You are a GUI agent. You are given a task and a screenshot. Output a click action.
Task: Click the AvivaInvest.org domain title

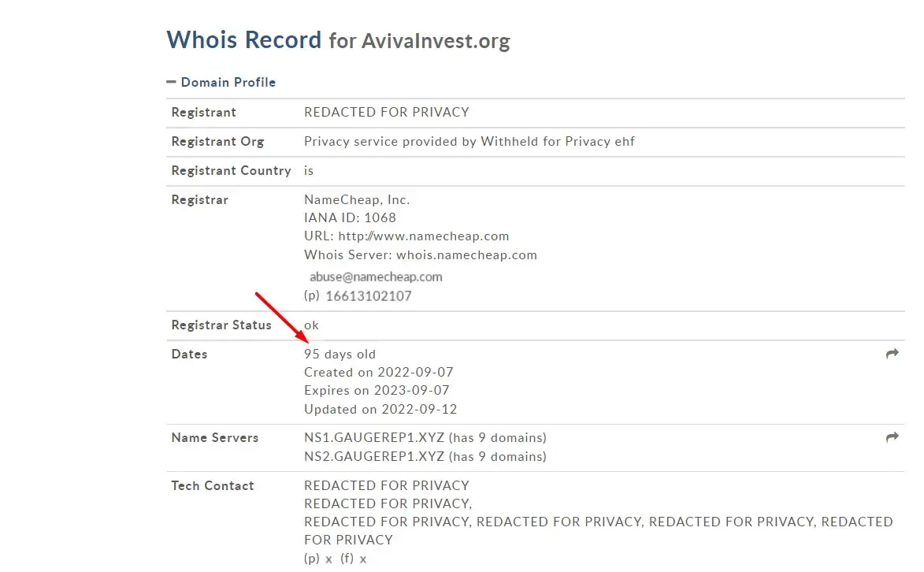point(436,41)
